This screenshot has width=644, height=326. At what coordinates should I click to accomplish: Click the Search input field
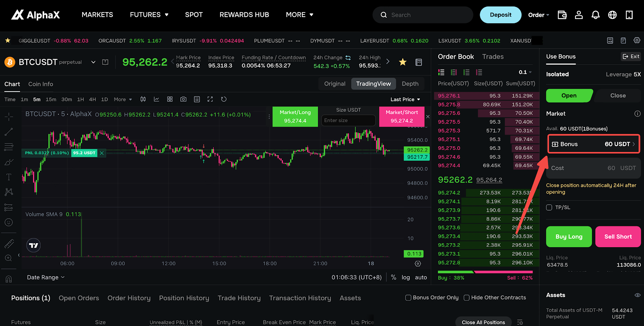[423, 15]
